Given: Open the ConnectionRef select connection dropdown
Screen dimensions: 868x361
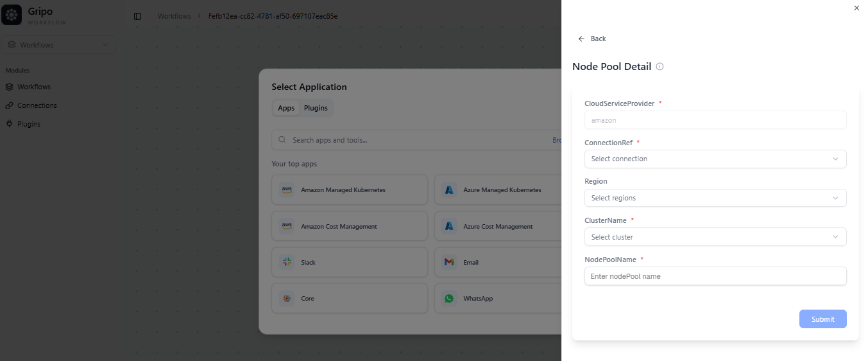Looking at the screenshot, I should (x=715, y=159).
